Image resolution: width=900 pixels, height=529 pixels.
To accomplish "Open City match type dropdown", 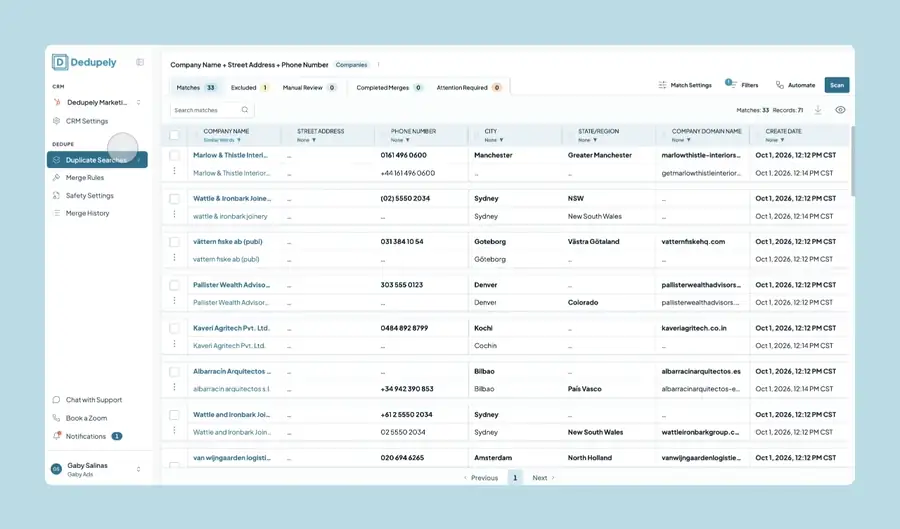I will [x=494, y=140].
